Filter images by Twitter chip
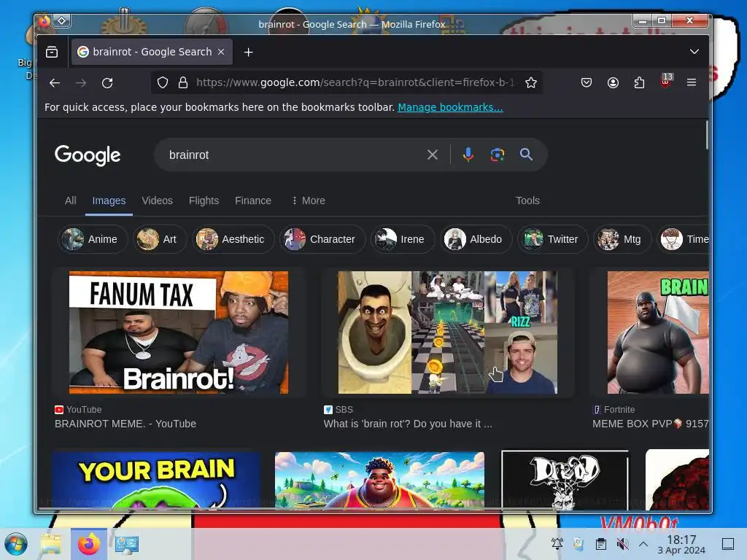 (x=553, y=239)
